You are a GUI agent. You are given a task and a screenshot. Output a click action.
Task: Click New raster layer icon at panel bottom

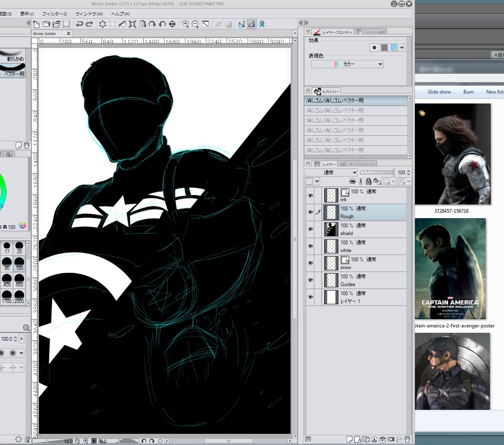click(349, 439)
